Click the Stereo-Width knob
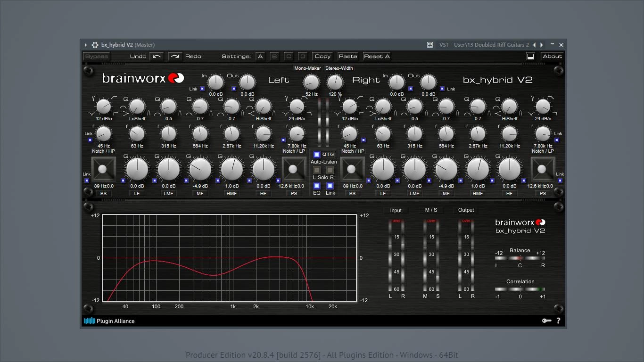The image size is (644, 362). coord(335,82)
